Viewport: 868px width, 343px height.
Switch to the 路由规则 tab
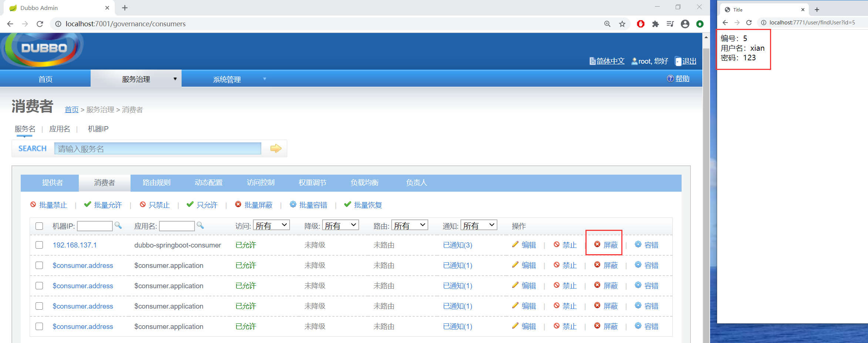point(156,183)
